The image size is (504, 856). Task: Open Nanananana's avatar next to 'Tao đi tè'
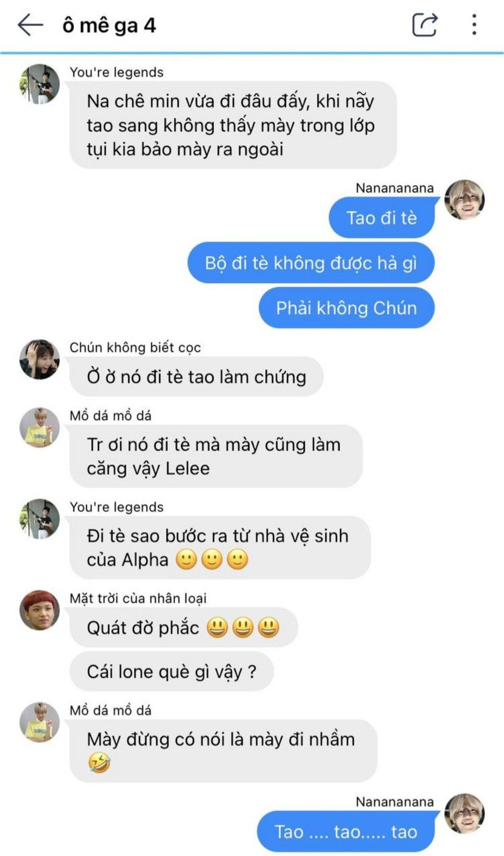(x=464, y=200)
